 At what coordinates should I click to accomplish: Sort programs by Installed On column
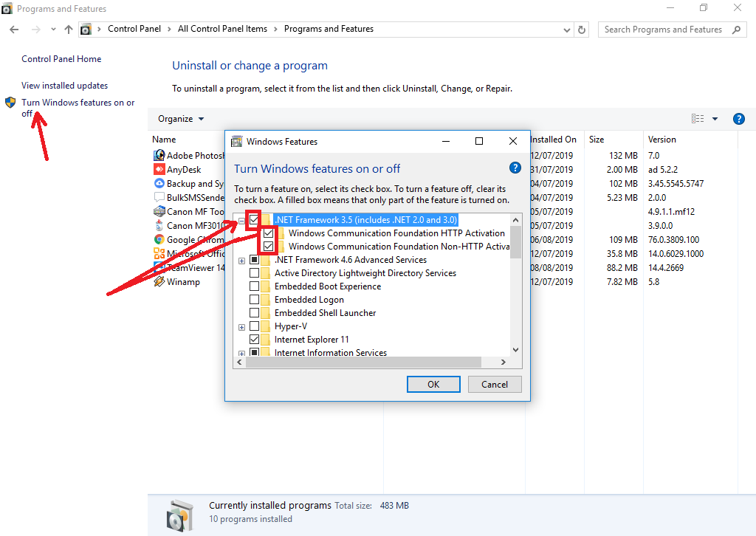554,140
